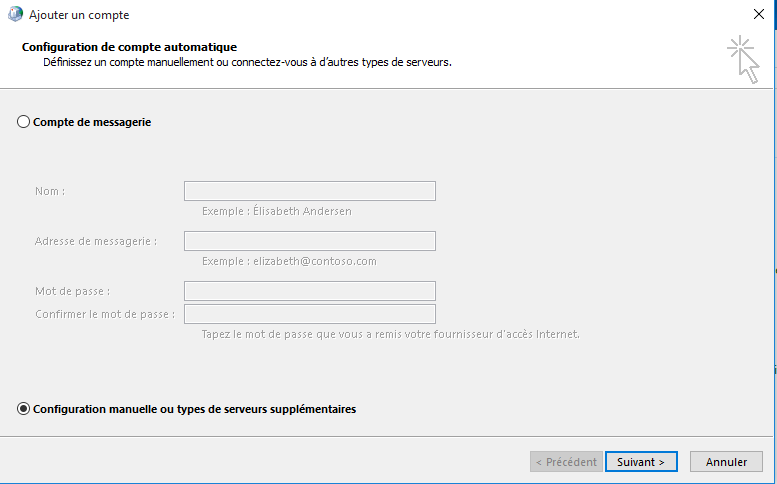Image resolution: width=777 pixels, height=484 pixels.
Task: Click the Adresse de messagerie label
Action: pyautogui.click(x=95, y=241)
